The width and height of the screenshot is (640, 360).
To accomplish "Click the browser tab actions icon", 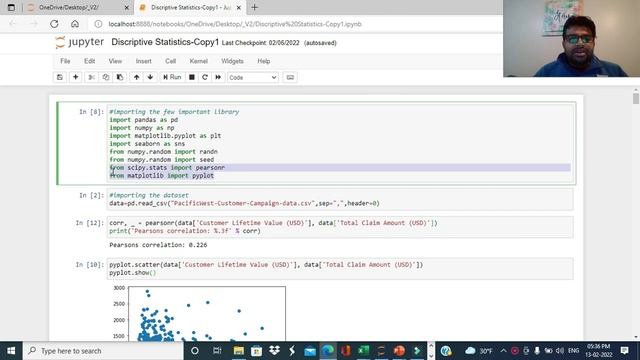I will point(11,7).
